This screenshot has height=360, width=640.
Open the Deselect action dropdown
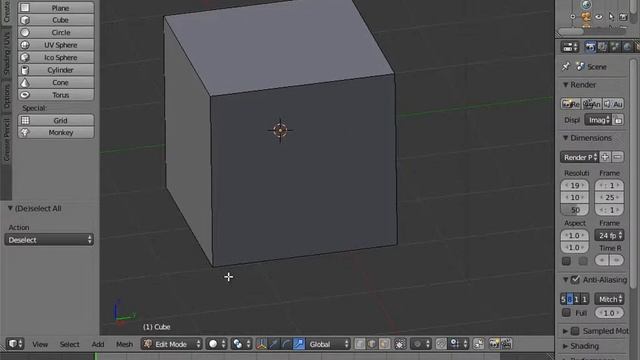pyautogui.click(x=49, y=240)
